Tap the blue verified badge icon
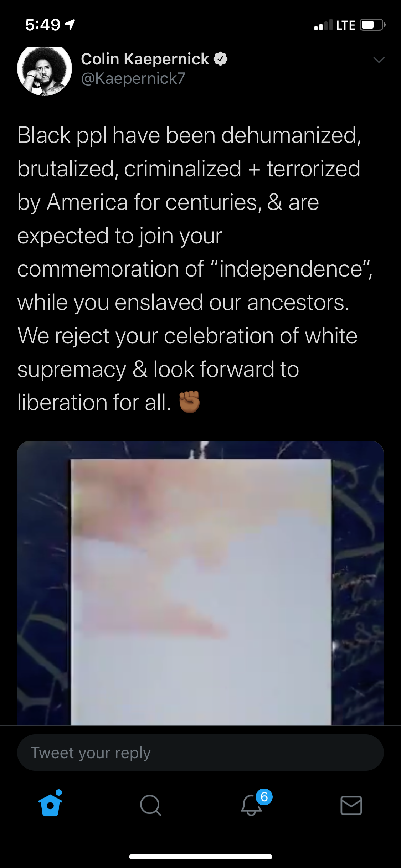The width and height of the screenshot is (401, 868). coord(221,59)
